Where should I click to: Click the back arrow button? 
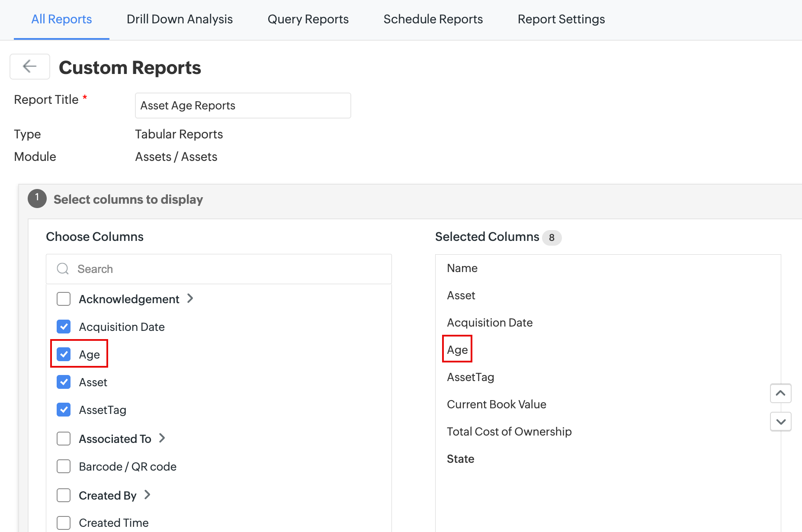coord(30,67)
